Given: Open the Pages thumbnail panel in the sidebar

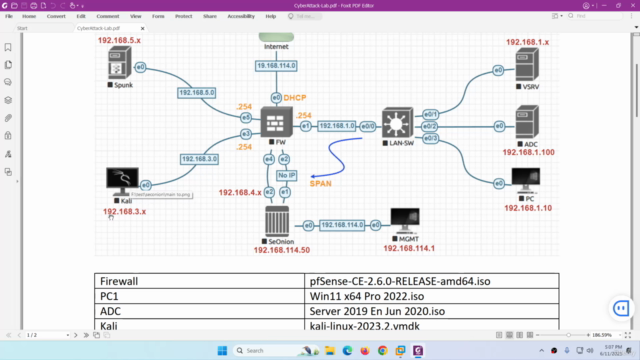Looking at the screenshot, I should coord(8,65).
